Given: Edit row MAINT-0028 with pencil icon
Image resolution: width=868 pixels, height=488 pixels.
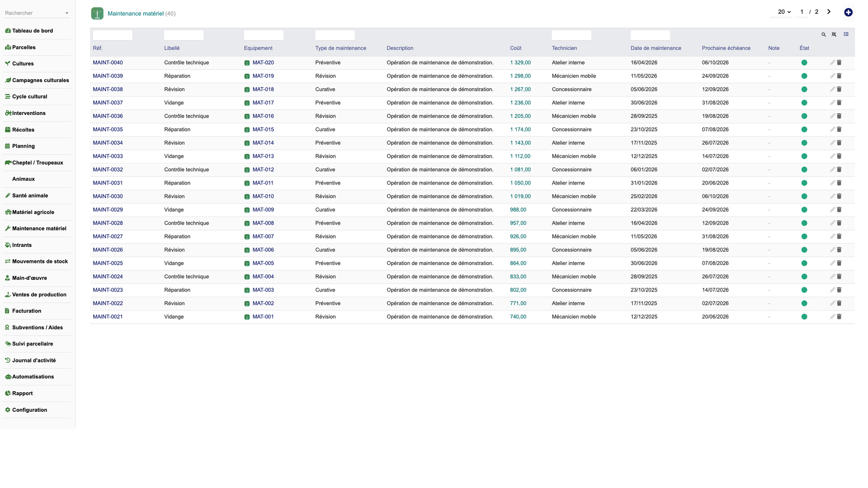Looking at the screenshot, I should [x=832, y=223].
